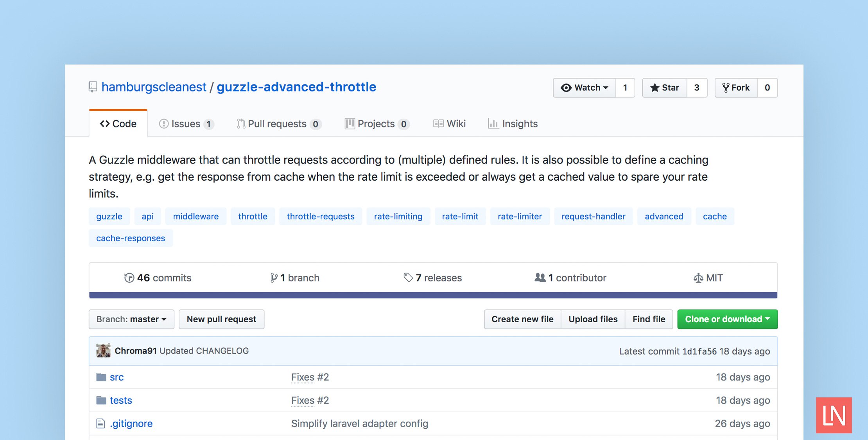Click New pull request button
This screenshot has height=440, width=868.
(221, 319)
